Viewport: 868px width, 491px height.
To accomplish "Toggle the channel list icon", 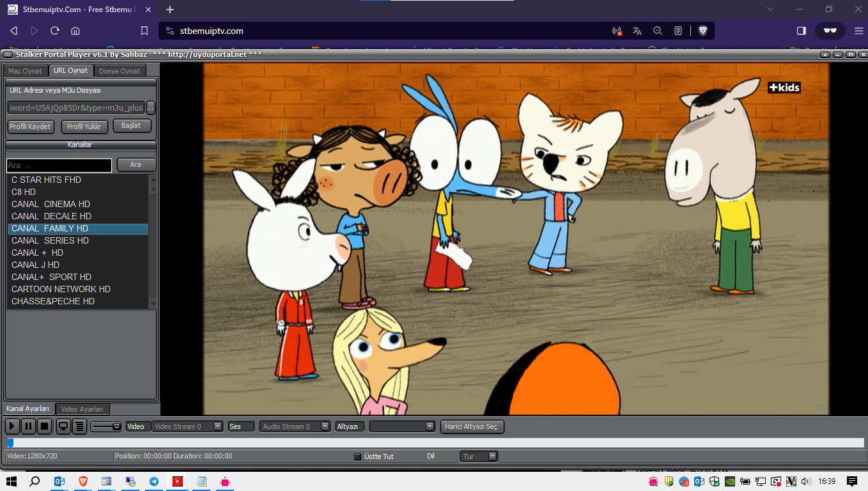I will 79,426.
